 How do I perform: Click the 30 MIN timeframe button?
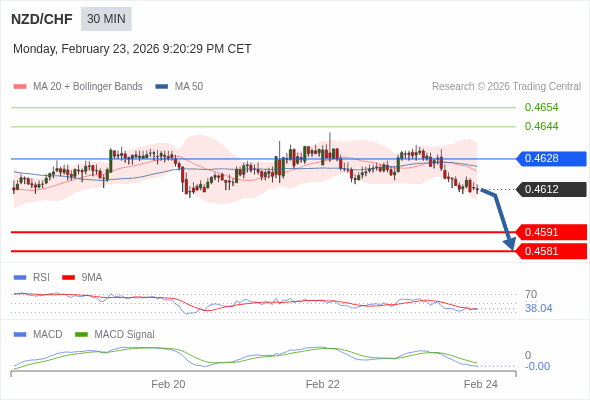pos(106,19)
